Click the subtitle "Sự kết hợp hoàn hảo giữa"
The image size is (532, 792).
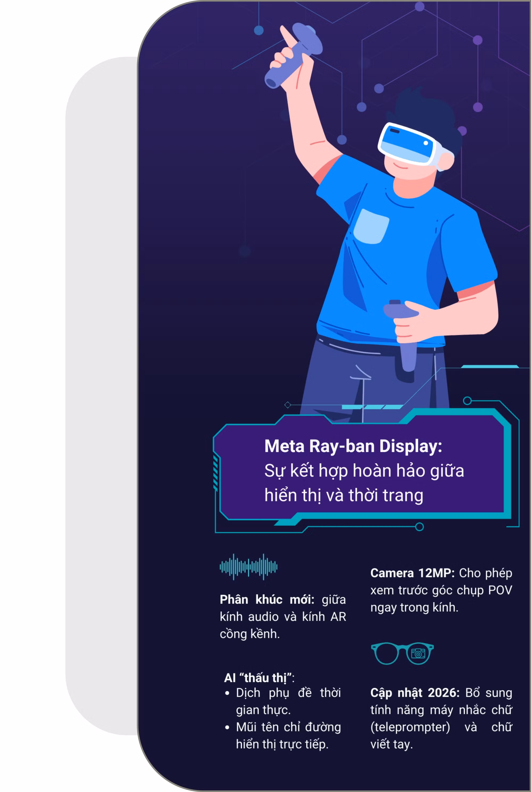[364, 471]
